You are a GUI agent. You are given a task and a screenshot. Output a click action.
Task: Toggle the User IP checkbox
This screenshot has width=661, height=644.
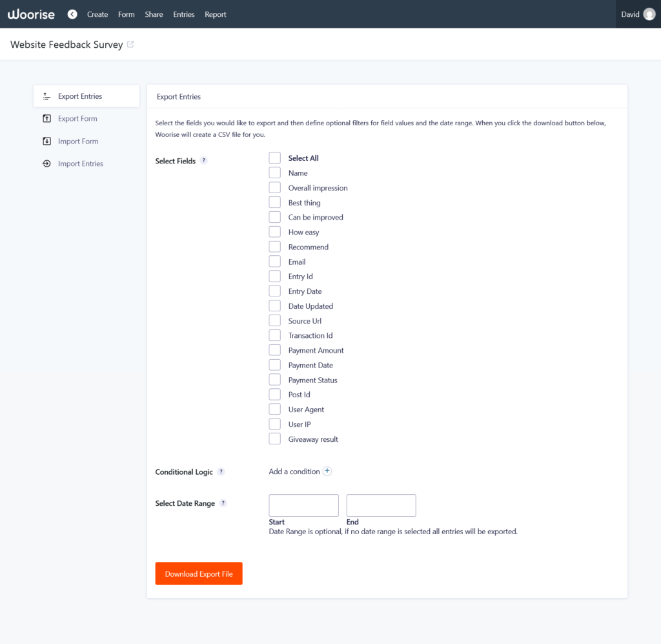pos(275,424)
